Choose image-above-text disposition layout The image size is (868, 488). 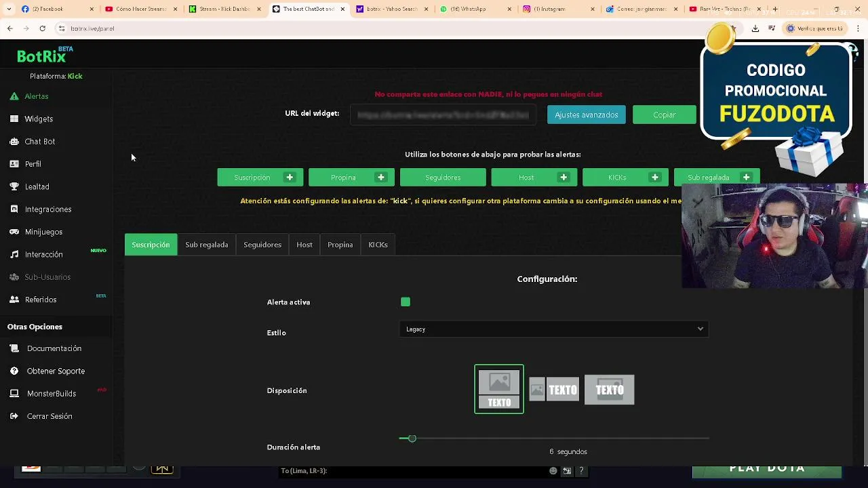pos(499,389)
